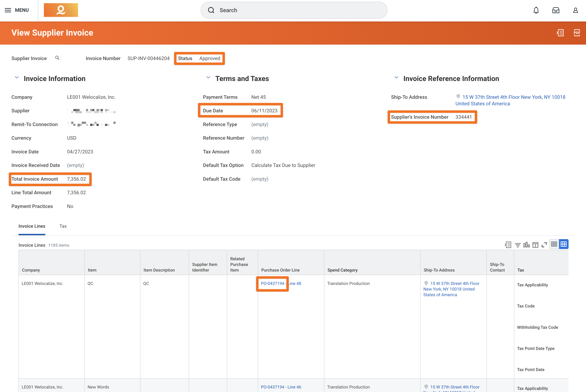The height and width of the screenshot is (392, 586).
Task: Collapse the Invoice Information section
Action: 17,78
